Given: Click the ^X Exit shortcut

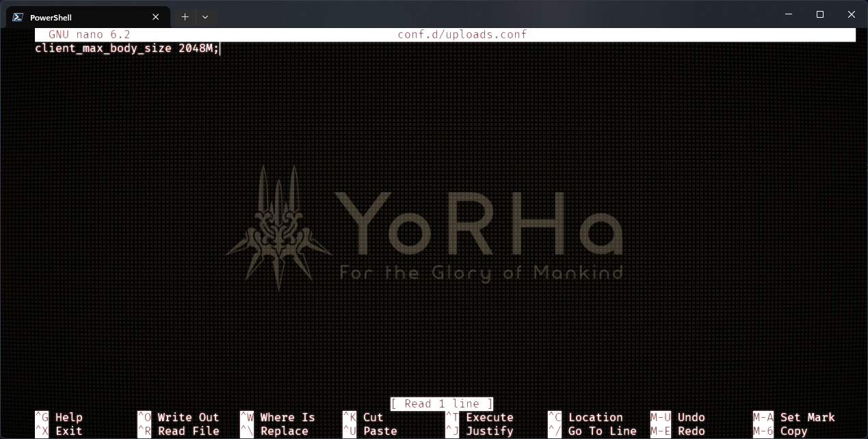Looking at the screenshot, I should point(59,431).
